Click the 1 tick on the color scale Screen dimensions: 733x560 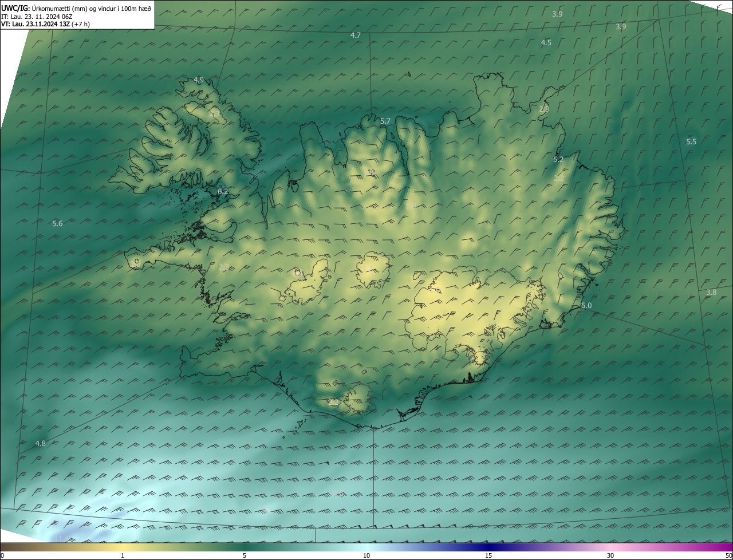(123, 555)
